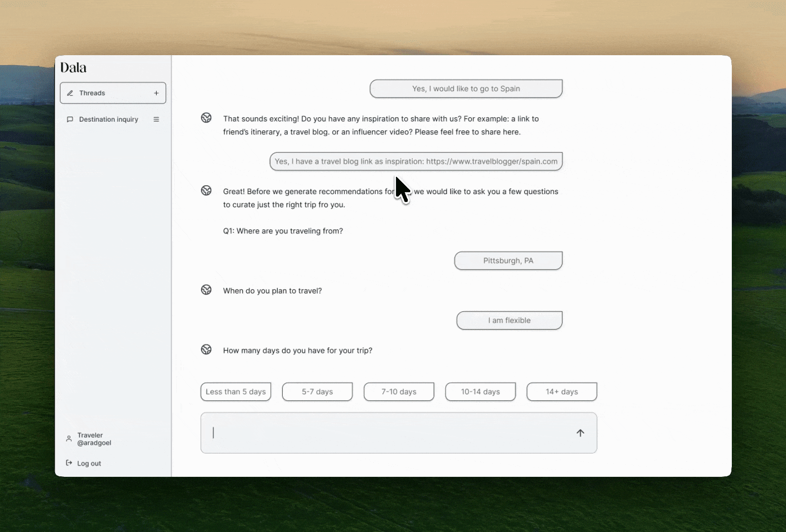
Task: Select the 'Yes, I would like to go to Spain' bubble
Action: click(x=466, y=89)
